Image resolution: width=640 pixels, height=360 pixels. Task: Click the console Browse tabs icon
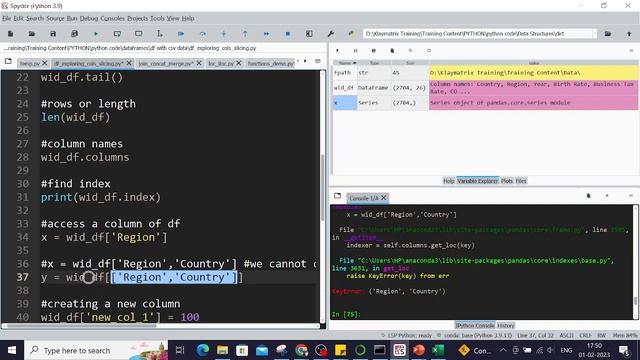pyautogui.click(x=337, y=196)
